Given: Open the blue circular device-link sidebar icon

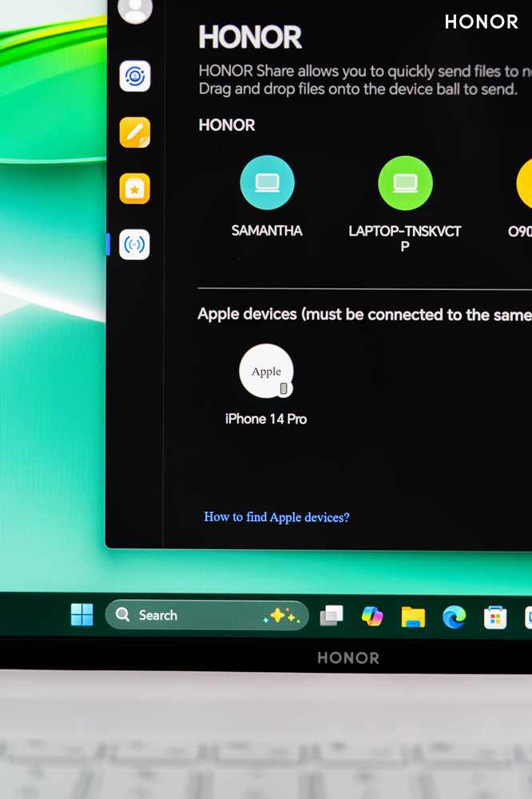Looking at the screenshot, I should pyautogui.click(x=135, y=76).
